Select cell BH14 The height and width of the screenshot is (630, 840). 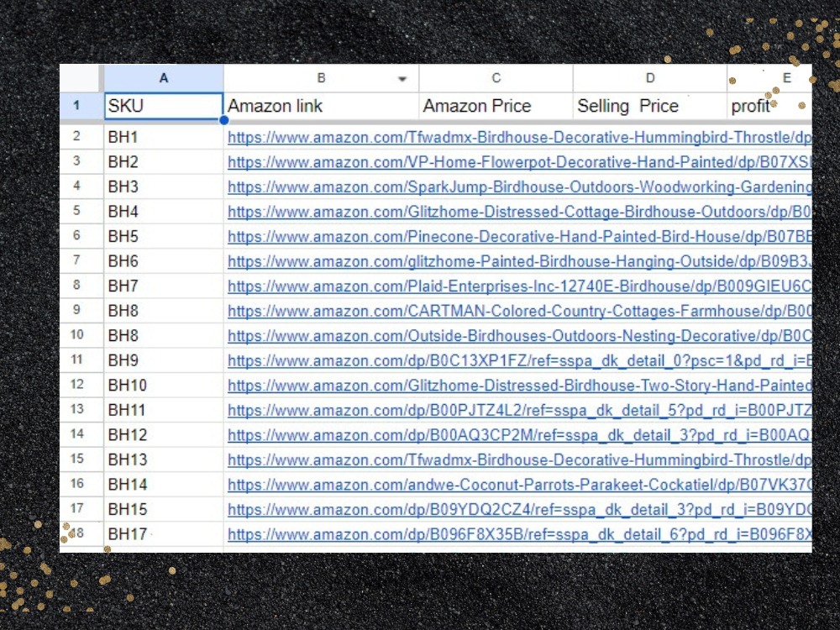coord(164,485)
